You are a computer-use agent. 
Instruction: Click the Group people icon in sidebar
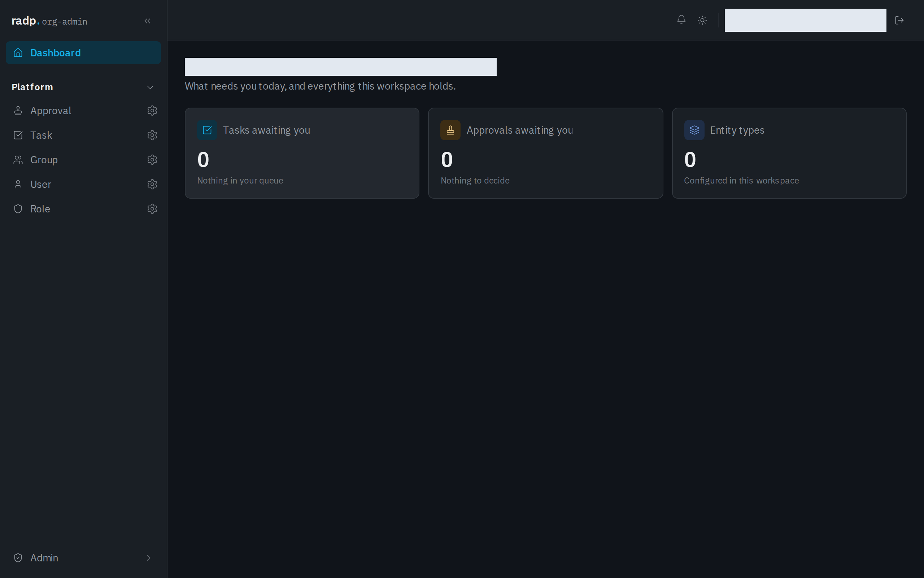pos(18,160)
